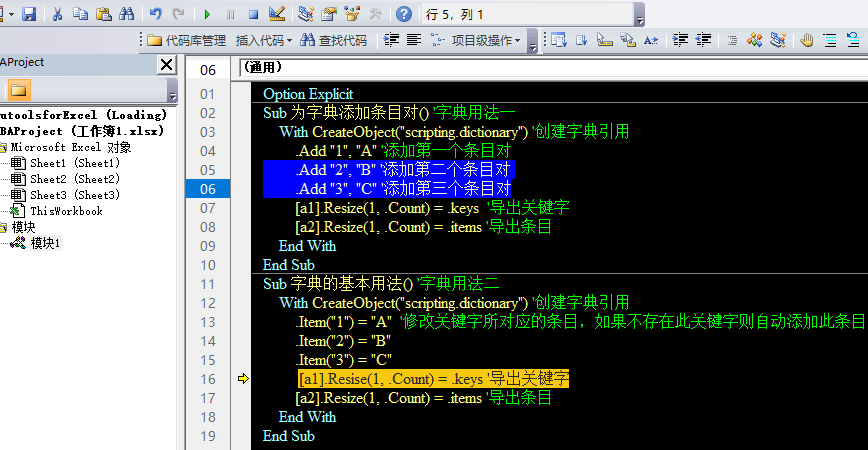Open the Project Explorer icon
The image size is (868, 450).
[306, 14]
